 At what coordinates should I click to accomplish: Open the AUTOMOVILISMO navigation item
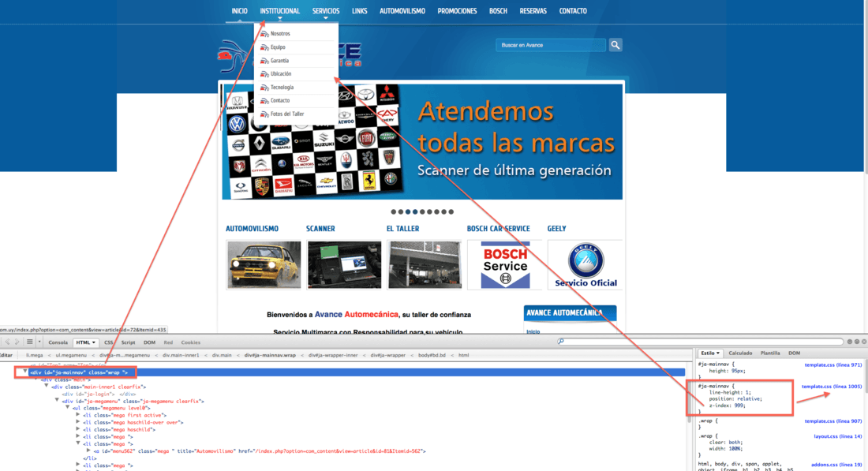click(x=402, y=11)
